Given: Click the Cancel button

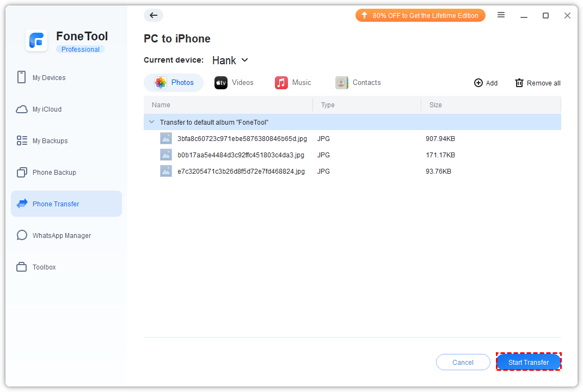Looking at the screenshot, I should pyautogui.click(x=463, y=362).
